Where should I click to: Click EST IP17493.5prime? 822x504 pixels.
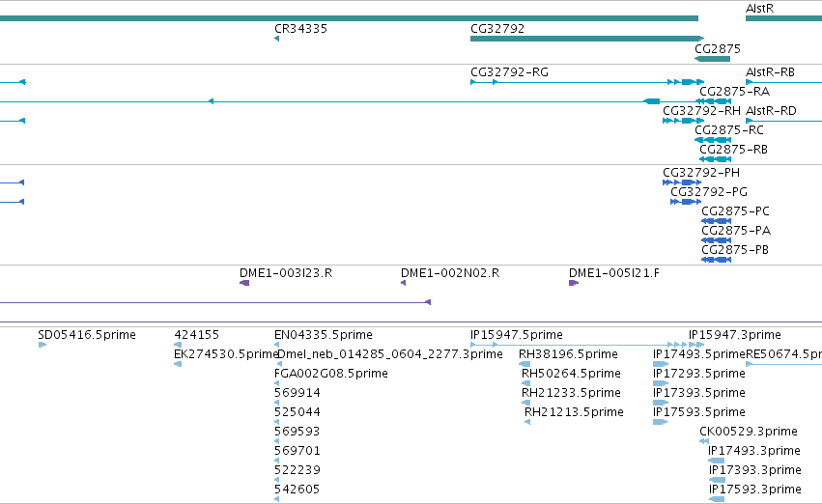698,354
